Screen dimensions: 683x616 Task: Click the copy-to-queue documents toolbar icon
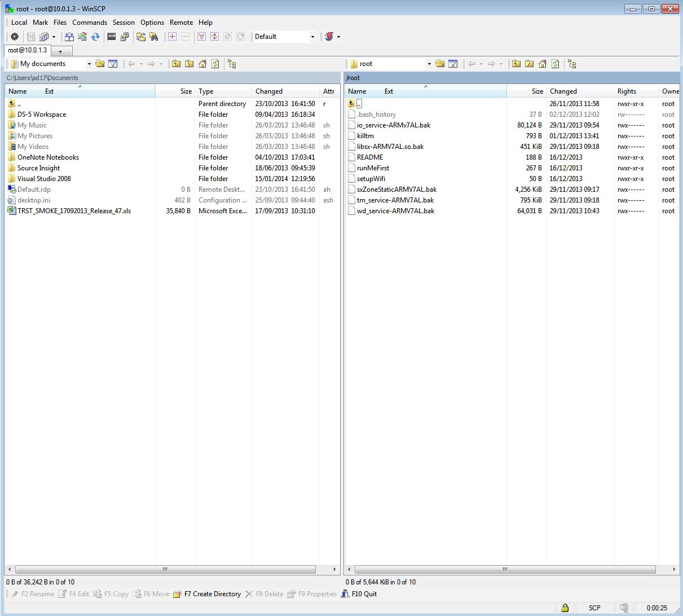pos(43,37)
